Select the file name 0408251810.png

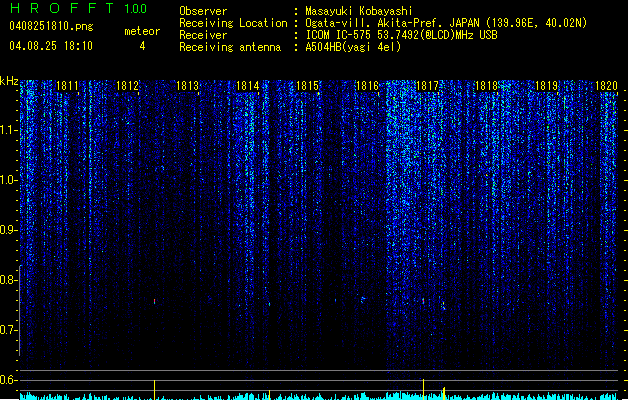[51, 26]
